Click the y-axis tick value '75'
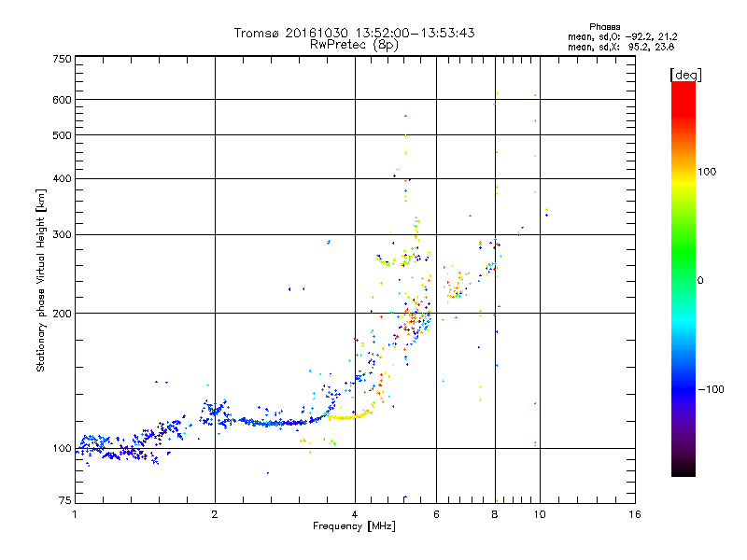 point(65,500)
